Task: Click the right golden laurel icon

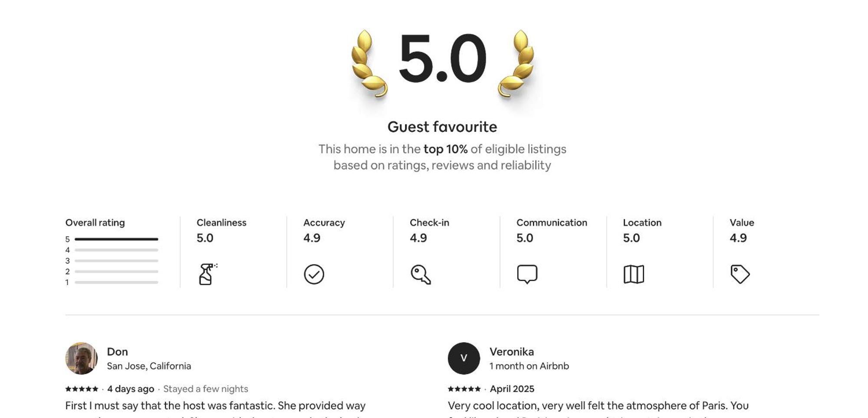Action: coord(516,64)
